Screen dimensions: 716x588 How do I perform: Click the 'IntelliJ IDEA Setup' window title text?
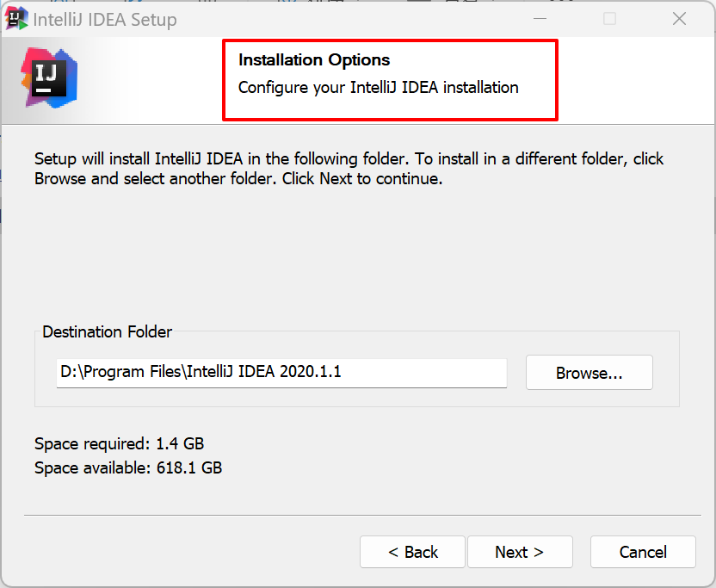pos(105,19)
